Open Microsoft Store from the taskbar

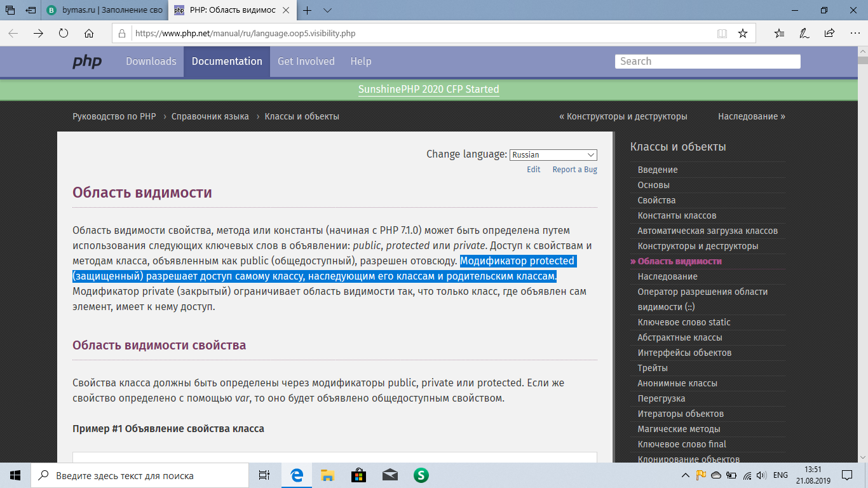(x=358, y=475)
